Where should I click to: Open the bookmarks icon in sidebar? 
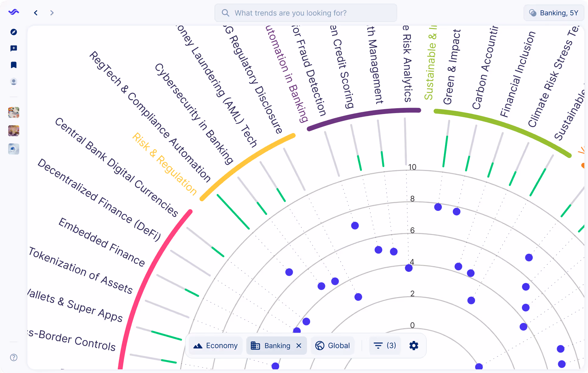tap(14, 65)
